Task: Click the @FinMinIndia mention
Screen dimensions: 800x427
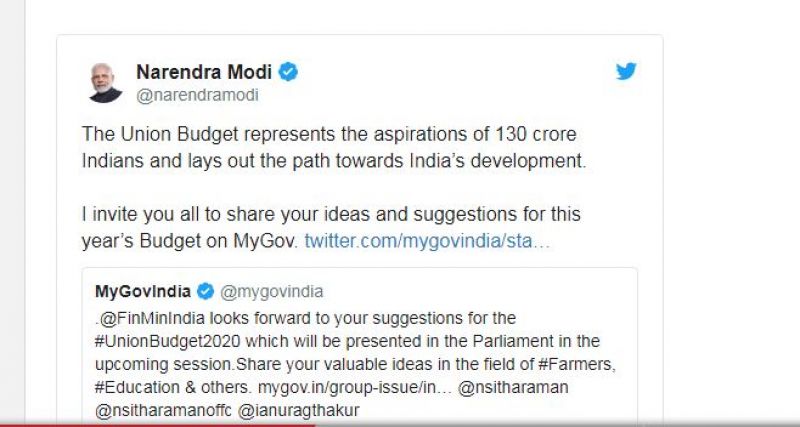Action: click(x=139, y=318)
